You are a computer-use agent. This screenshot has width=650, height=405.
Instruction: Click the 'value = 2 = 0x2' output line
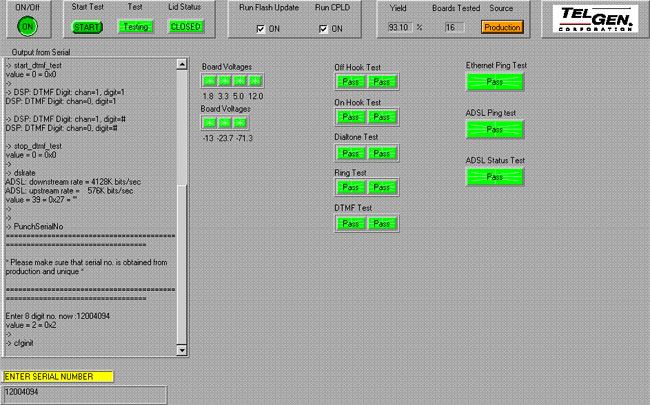31,325
